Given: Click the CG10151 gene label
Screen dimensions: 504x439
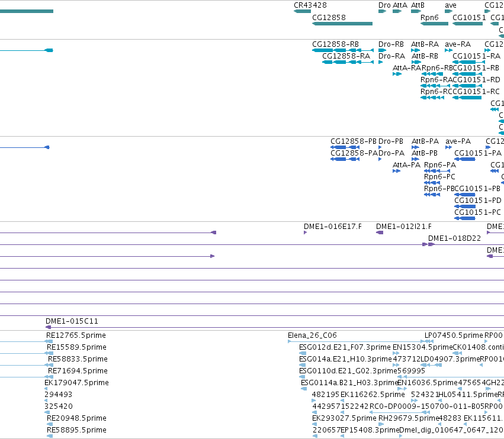Looking at the screenshot, I should coord(469,18).
